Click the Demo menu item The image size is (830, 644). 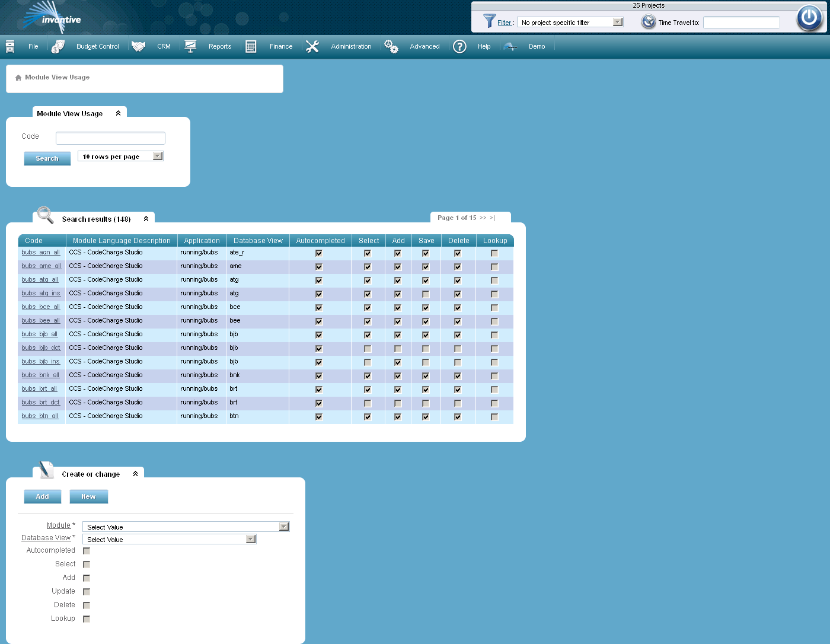point(537,46)
